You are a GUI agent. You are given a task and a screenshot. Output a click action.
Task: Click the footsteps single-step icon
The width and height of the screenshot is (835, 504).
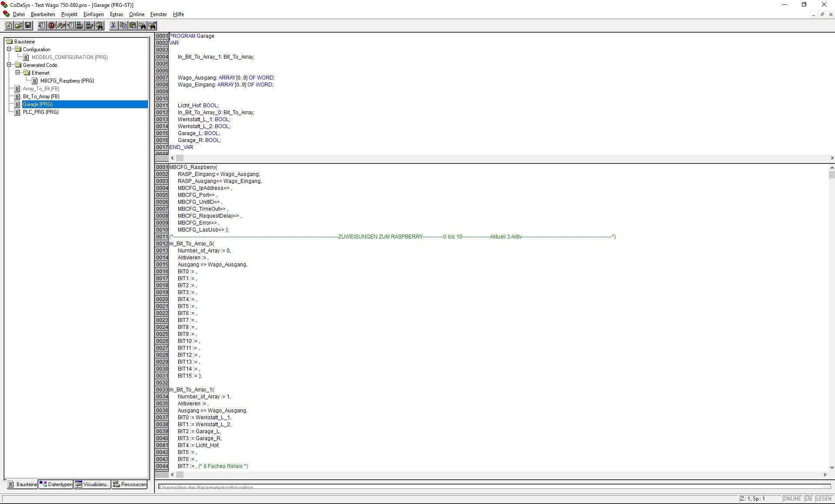click(61, 26)
